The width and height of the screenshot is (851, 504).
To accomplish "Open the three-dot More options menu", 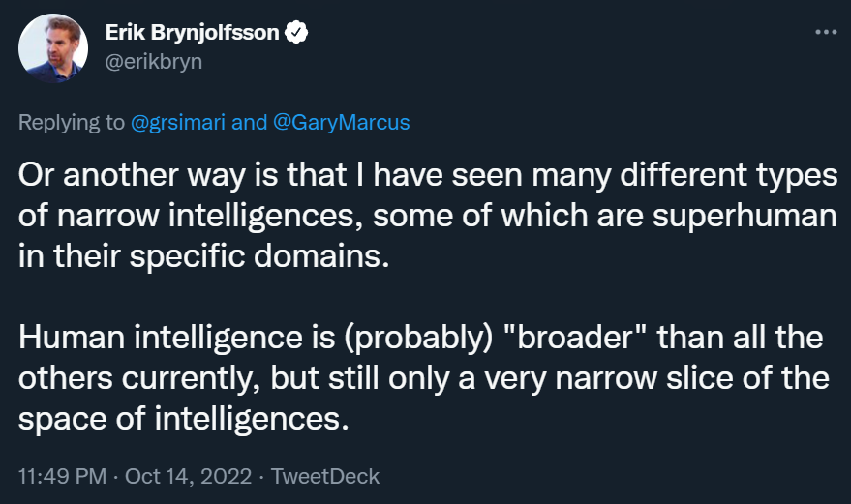I will [x=825, y=32].
